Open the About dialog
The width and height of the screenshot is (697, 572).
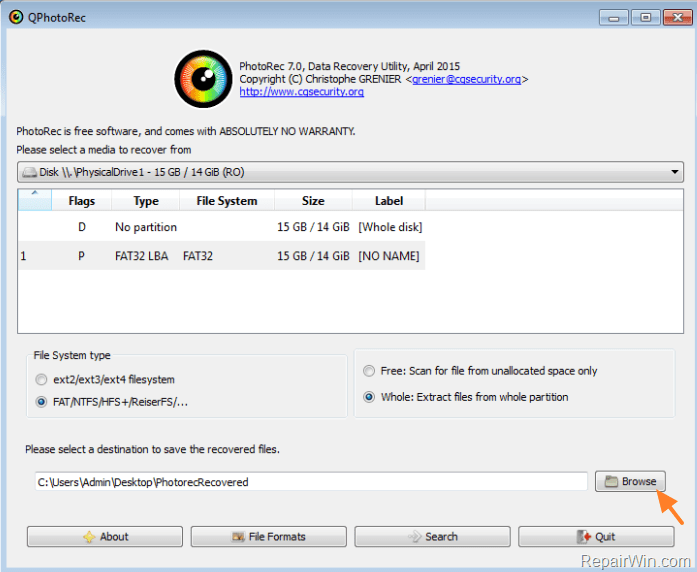105,536
